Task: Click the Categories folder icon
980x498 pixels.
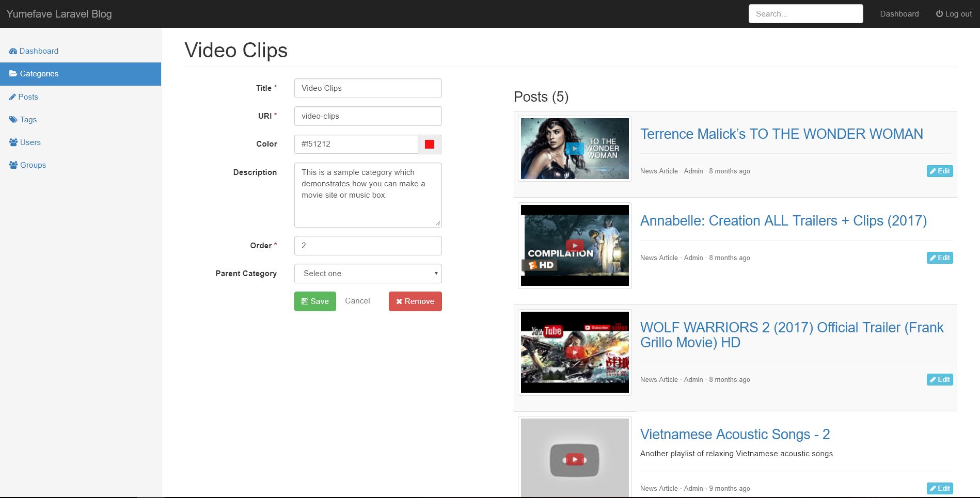Action: coord(13,74)
